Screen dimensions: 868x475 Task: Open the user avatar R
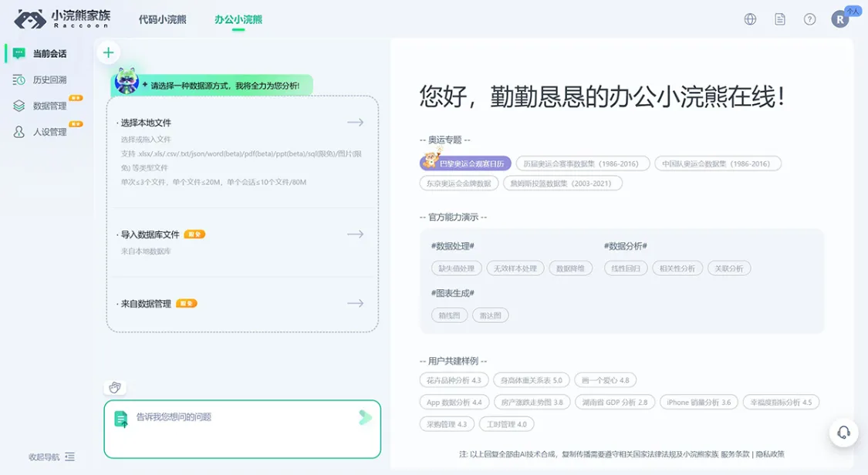click(839, 19)
